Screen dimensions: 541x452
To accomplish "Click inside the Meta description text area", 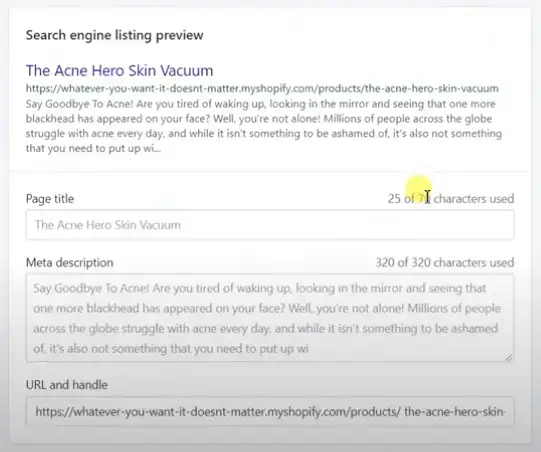I will (270, 318).
